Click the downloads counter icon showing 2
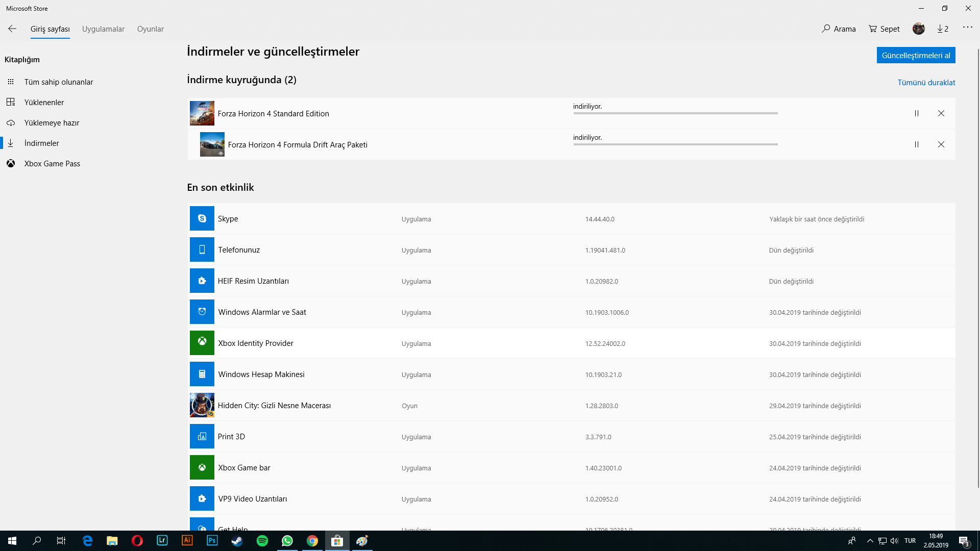 (943, 29)
